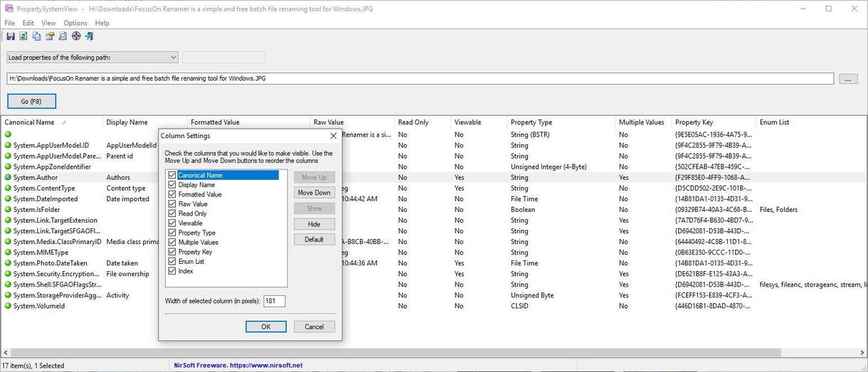Open the Help menu

pos(102,23)
